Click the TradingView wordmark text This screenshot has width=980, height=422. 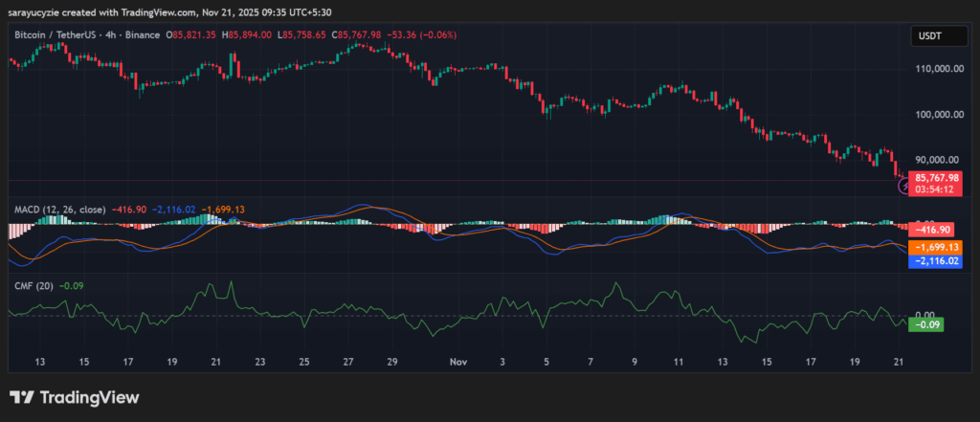click(x=88, y=397)
